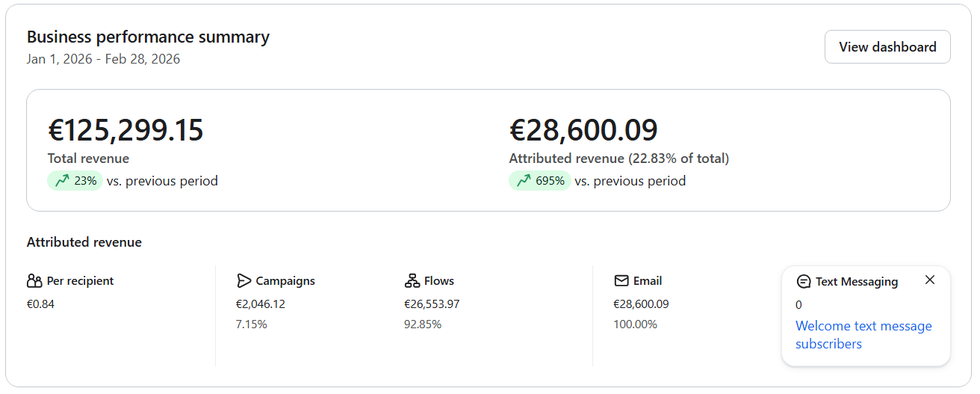Close the Text Messaging card
This screenshot has height=394, width=980.
(929, 280)
